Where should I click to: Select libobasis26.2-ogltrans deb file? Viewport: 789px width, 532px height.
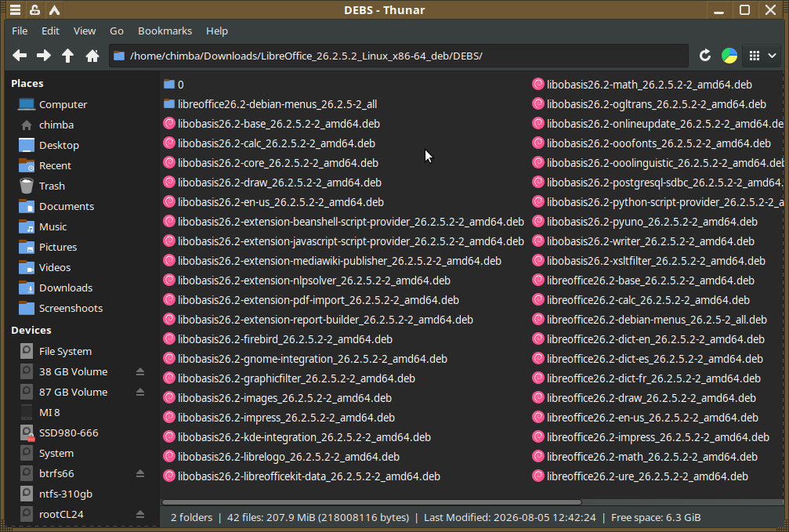point(650,104)
